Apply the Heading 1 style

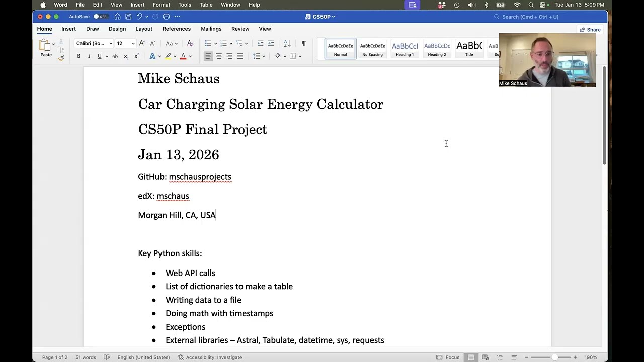pos(405,49)
